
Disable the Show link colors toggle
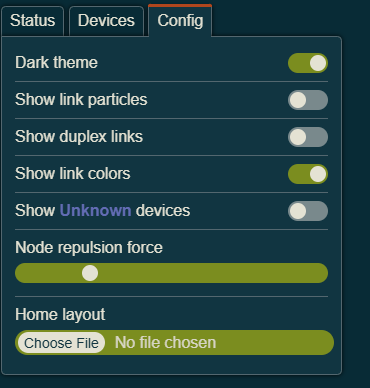point(308,174)
